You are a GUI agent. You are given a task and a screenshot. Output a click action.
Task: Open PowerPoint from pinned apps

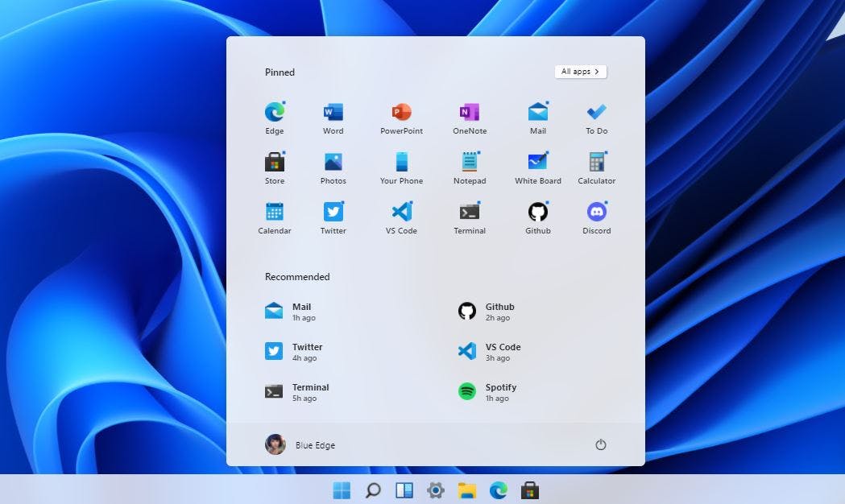401,118
